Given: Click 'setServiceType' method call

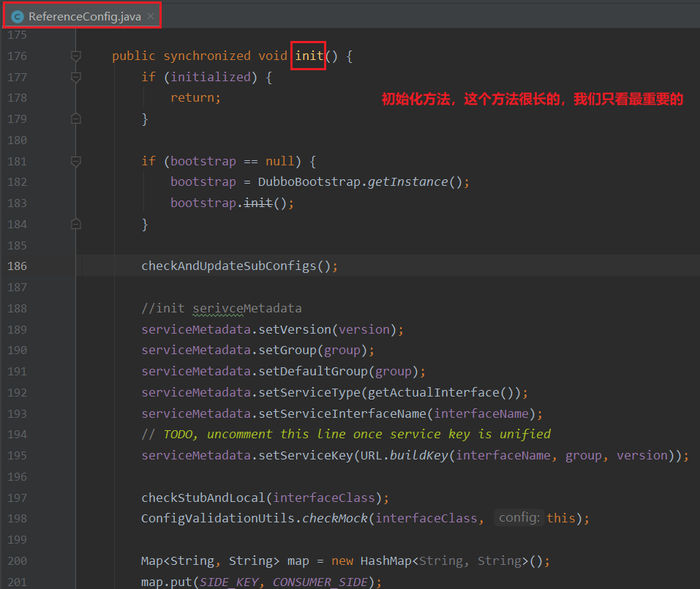Looking at the screenshot, I should [x=309, y=392].
